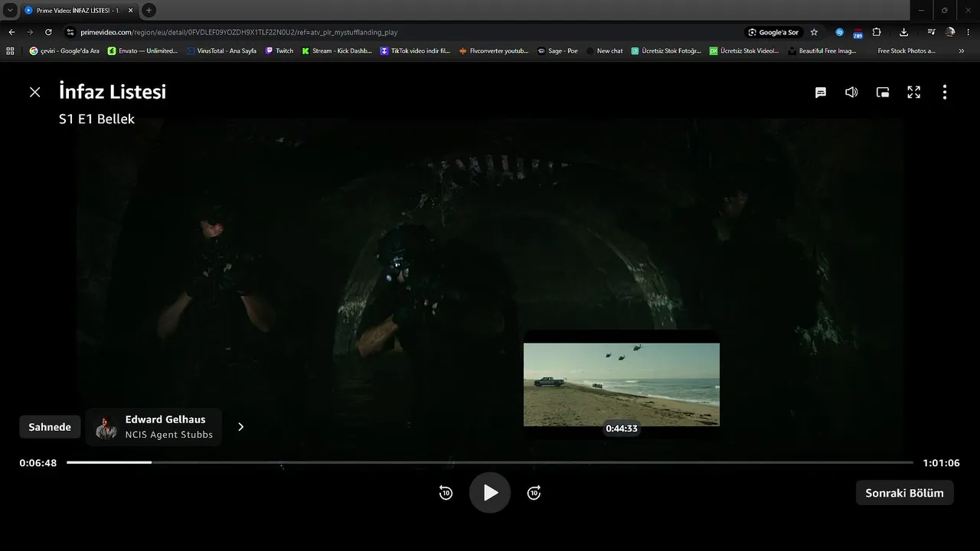Skip forward 10 seconds
The image size is (980, 551).
(x=534, y=493)
